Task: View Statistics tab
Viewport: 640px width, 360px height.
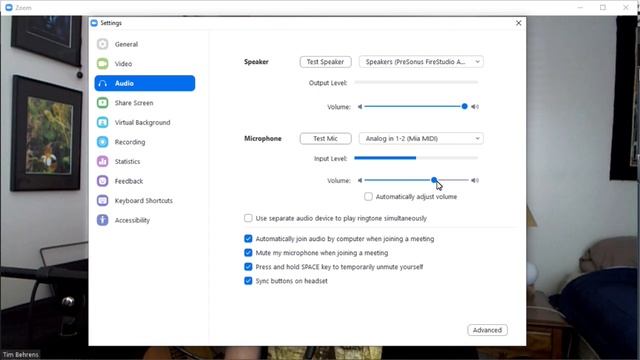Action: click(x=144, y=162)
